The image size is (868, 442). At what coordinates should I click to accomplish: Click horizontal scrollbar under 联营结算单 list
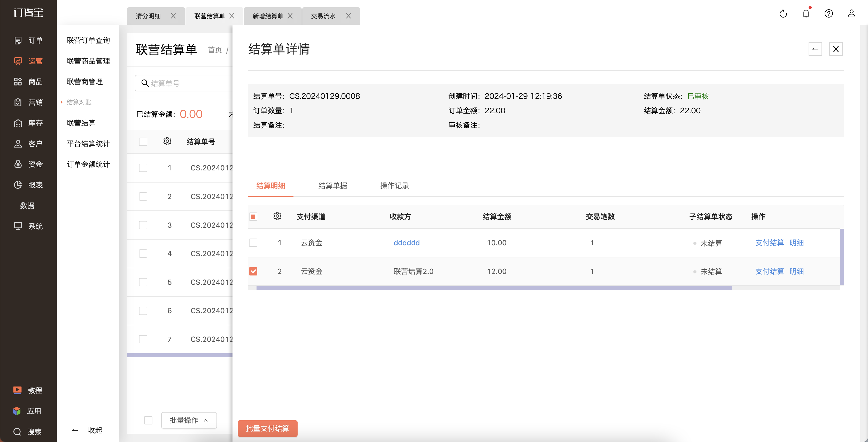pyautogui.click(x=180, y=355)
